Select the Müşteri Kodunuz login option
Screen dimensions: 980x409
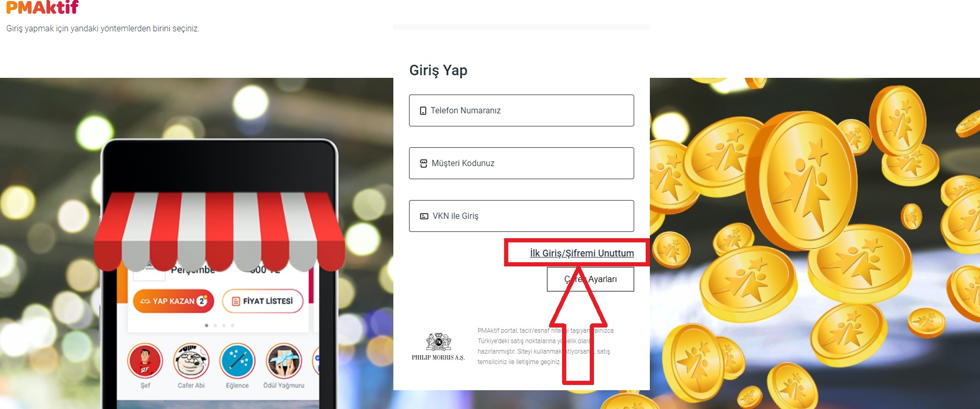(x=521, y=163)
